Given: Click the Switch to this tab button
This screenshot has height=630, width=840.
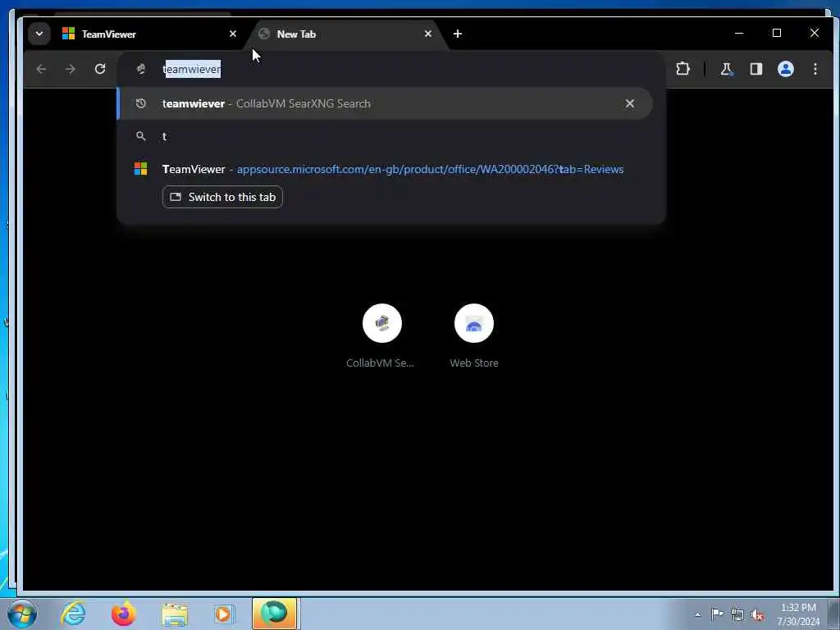Looking at the screenshot, I should click(222, 197).
